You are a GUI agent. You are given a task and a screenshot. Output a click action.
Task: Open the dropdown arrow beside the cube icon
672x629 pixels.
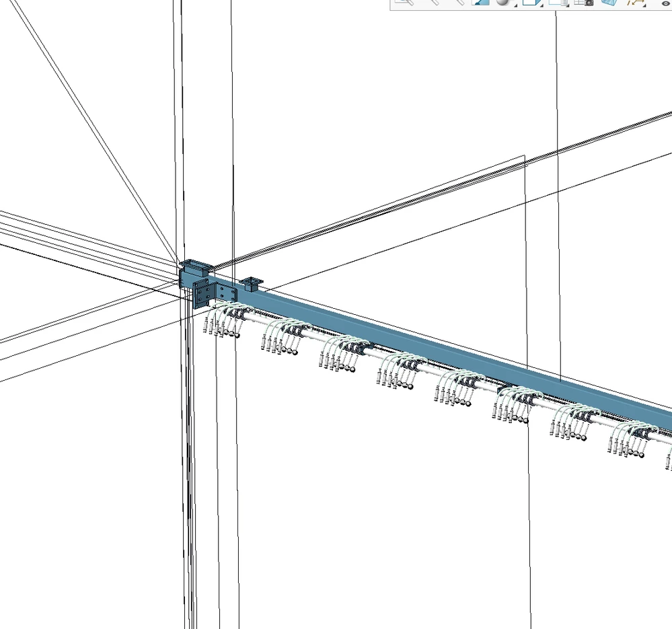coord(542,5)
